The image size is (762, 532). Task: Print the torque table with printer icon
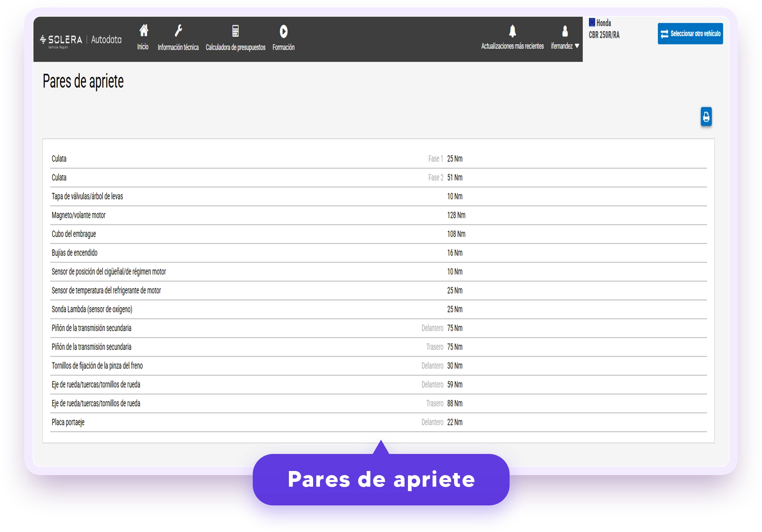[x=706, y=117]
